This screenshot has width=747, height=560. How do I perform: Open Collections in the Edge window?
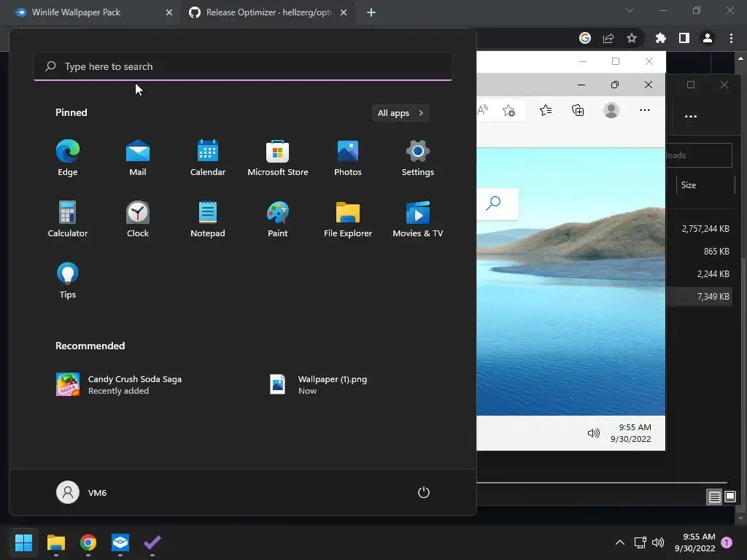click(578, 111)
